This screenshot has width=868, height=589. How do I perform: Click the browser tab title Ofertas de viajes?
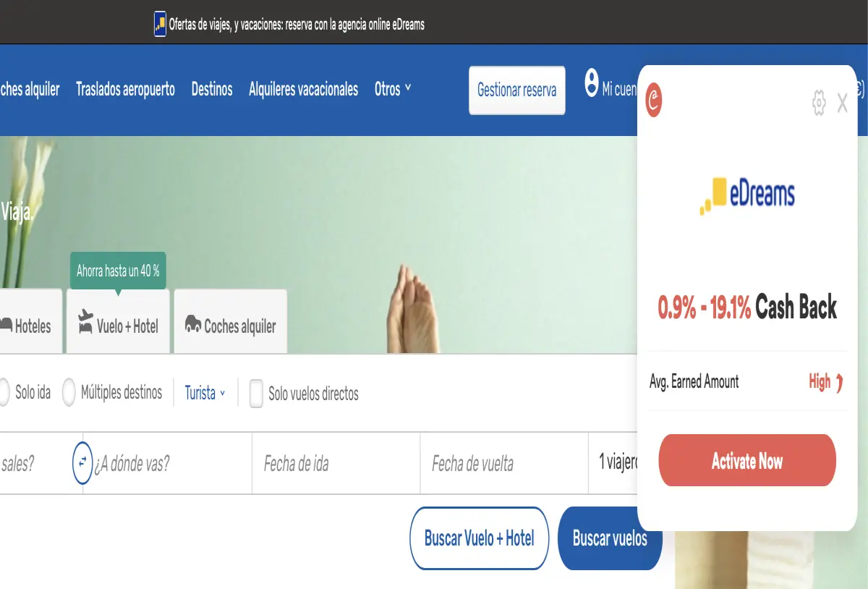297,24
